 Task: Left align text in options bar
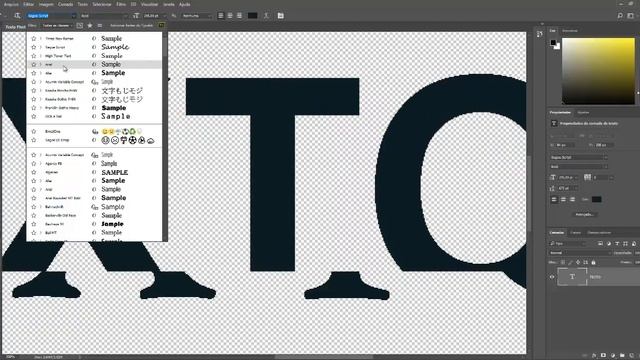pyautogui.click(x=221, y=16)
